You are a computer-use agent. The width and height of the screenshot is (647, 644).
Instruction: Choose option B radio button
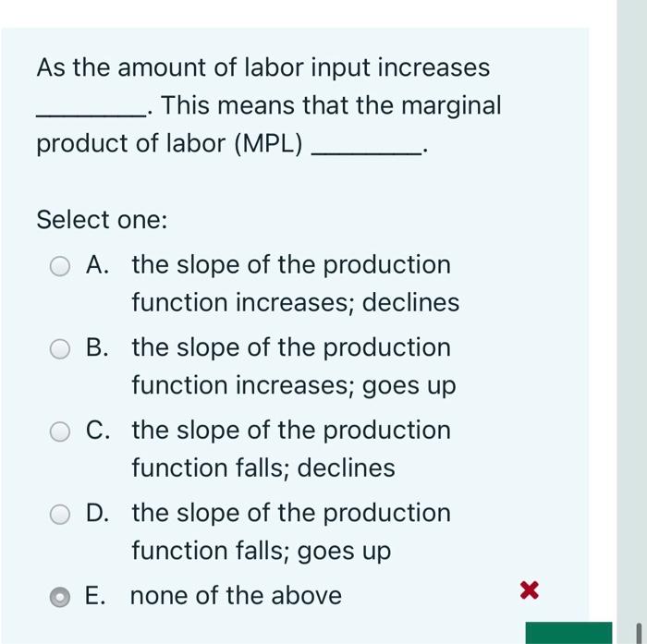60,349
